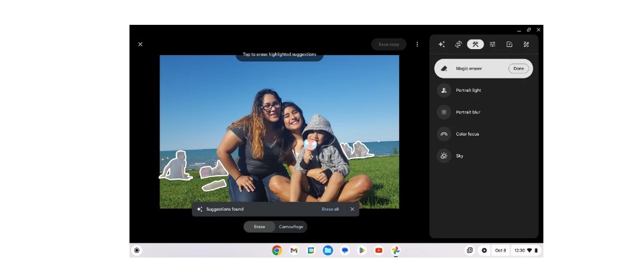The image size is (644, 263).
Task: Click the Suggestions found sparkle icon
Action: point(200,209)
